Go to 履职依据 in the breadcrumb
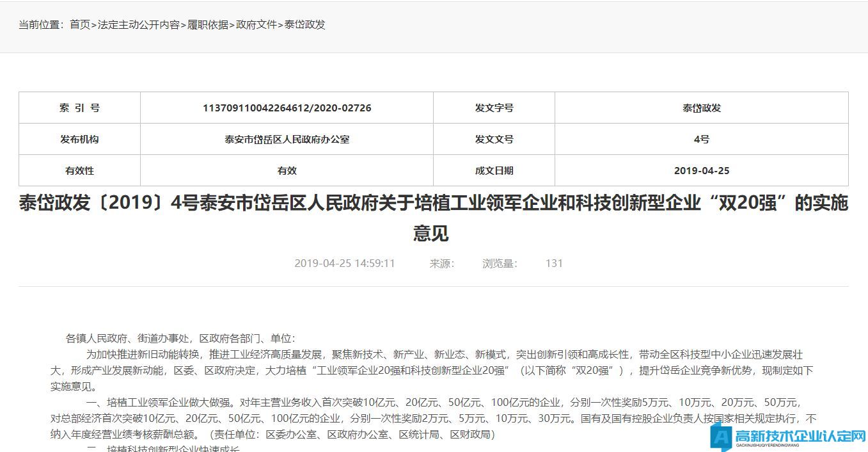 pyautogui.click(x=208, y=25)
